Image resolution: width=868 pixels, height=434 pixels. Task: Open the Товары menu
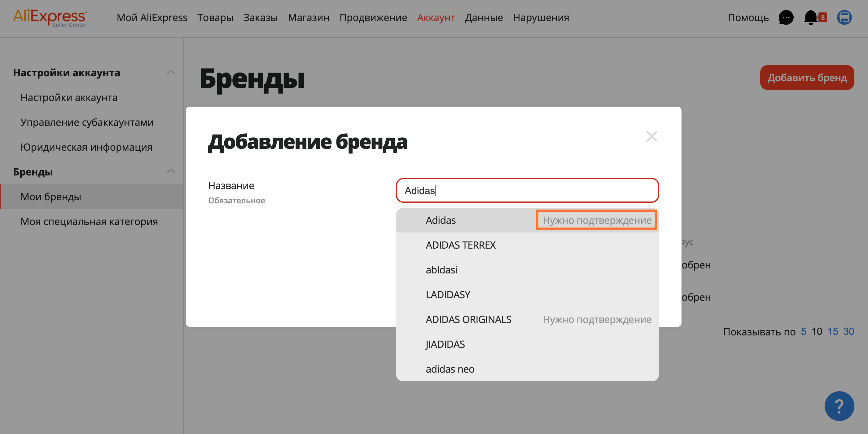(215, 18)
